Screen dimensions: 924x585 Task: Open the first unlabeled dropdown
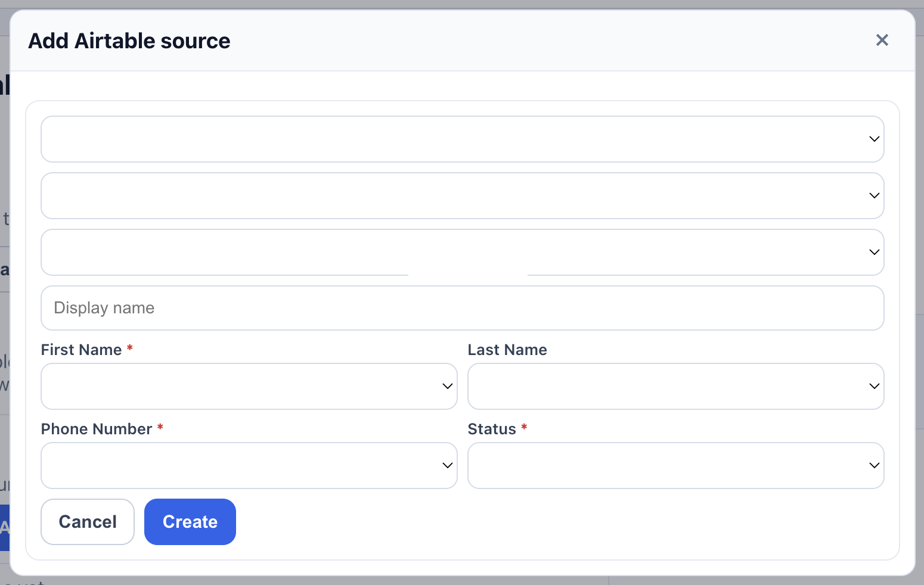coord(462,139)
